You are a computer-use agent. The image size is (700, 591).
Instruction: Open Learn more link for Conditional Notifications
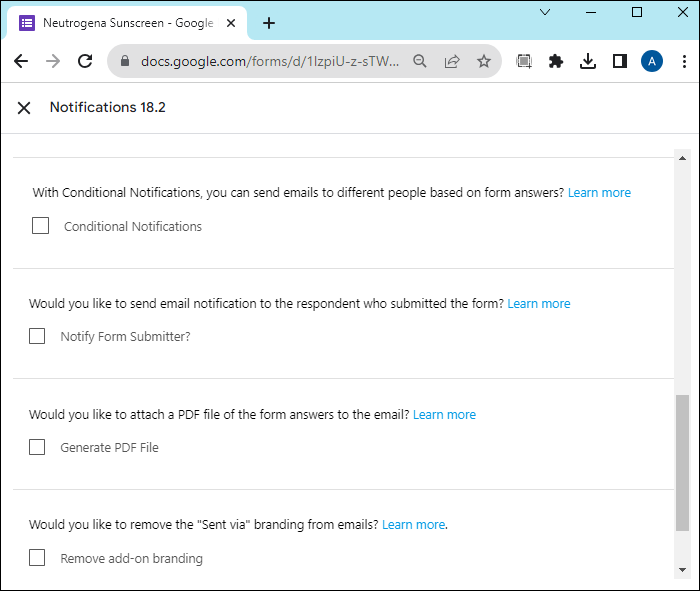click(x=599, y=192)
